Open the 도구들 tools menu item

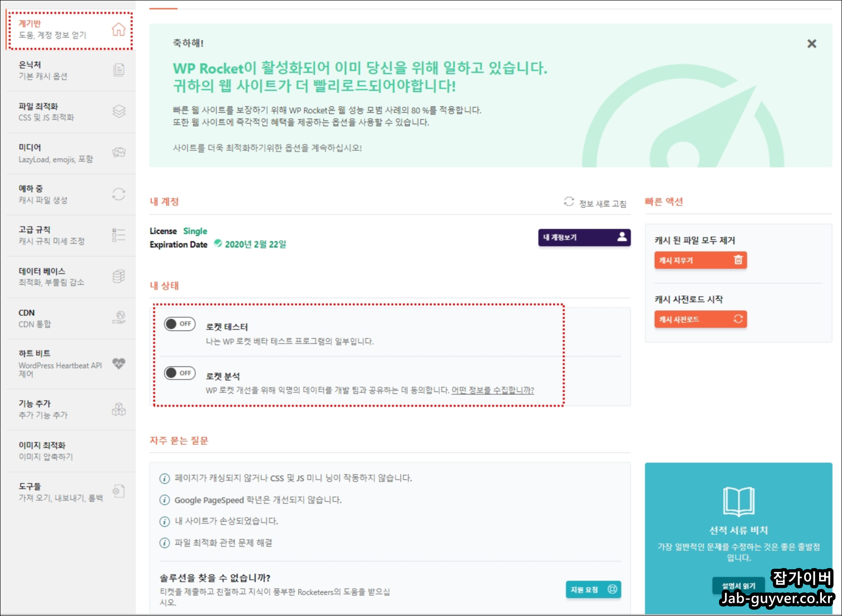(71, 492)
